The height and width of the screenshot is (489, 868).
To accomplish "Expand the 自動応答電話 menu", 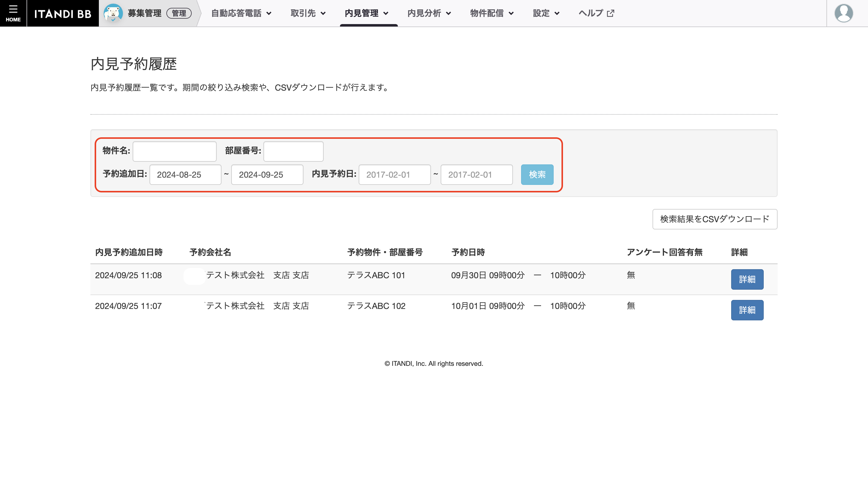I will click(x=241, y=13).
